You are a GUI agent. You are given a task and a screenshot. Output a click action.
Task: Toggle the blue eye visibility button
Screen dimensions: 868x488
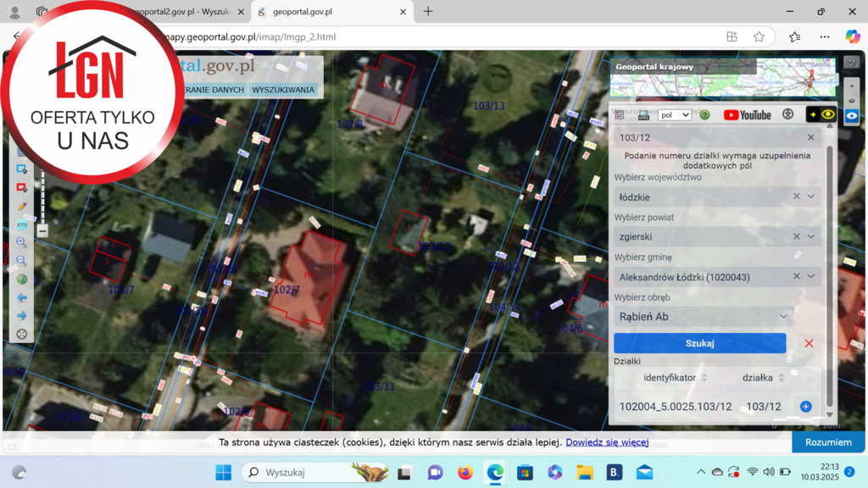click(852, 115)
